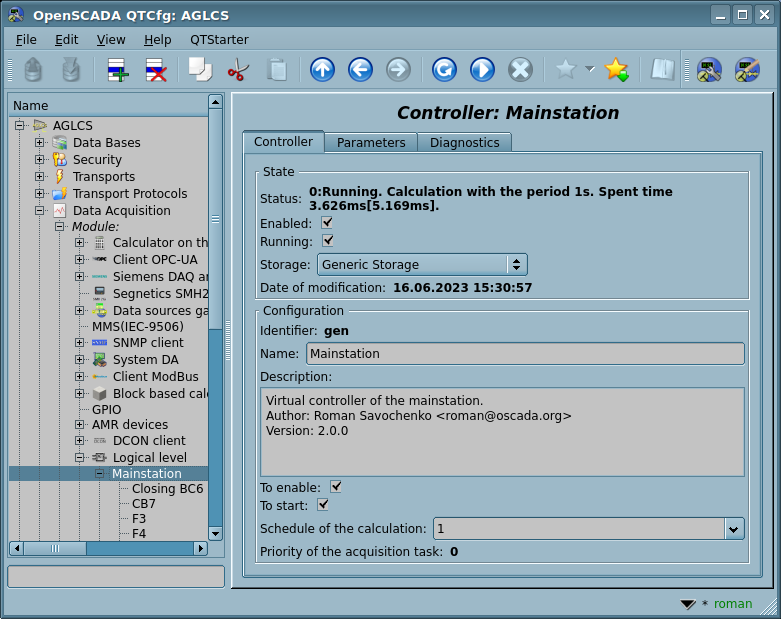This screenshot has height=619, width=781.
Task: Uncheck the Enabled checkbox
Action: 327,223
